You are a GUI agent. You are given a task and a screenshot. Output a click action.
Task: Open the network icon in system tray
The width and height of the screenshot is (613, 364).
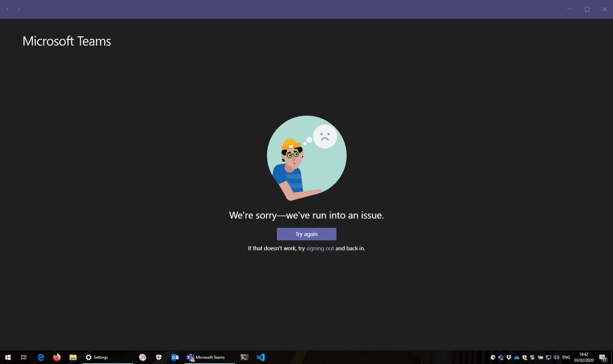tap(548, 357)
